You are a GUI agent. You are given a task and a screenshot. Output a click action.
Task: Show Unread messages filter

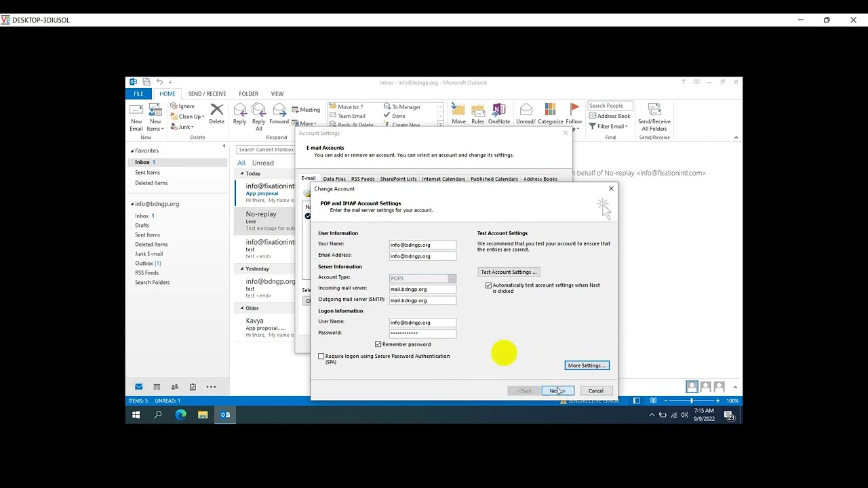(263, 163)
